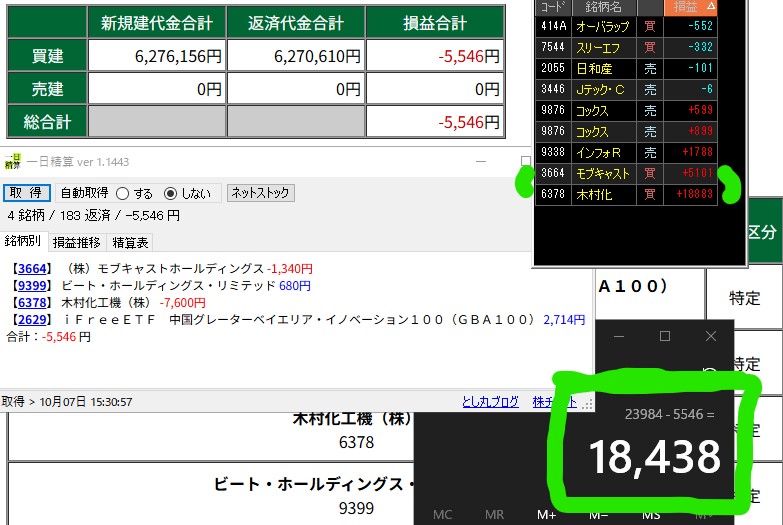
Task: Click the 銘柄名 column header
Action: tap(596, 6)
